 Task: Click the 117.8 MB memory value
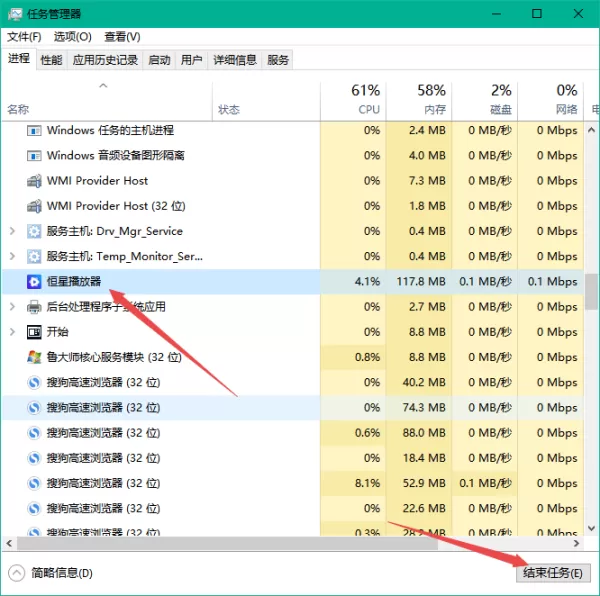point(421,282)
